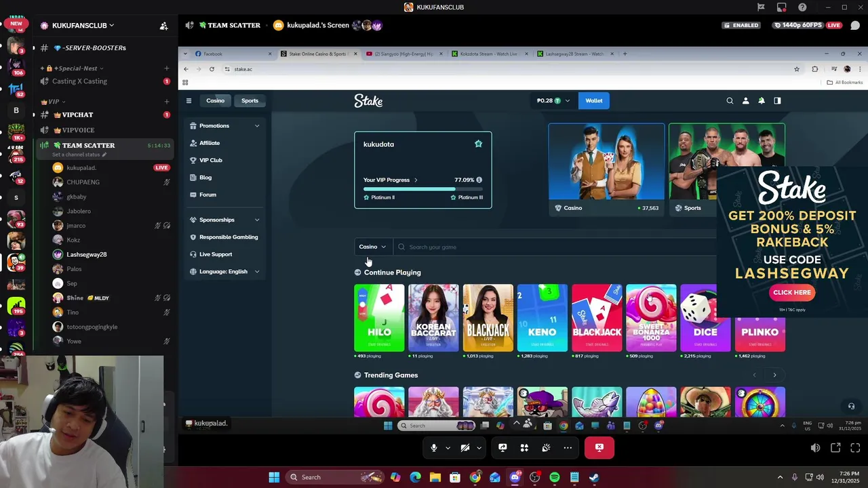Toggle Stake right sidebar panel icon

[x=777, y=100]
